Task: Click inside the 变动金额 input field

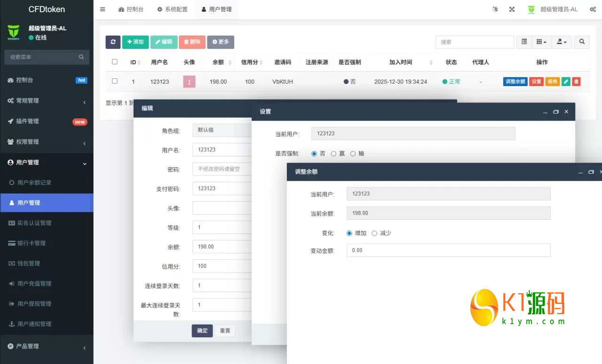Action: tap(448, 250)
